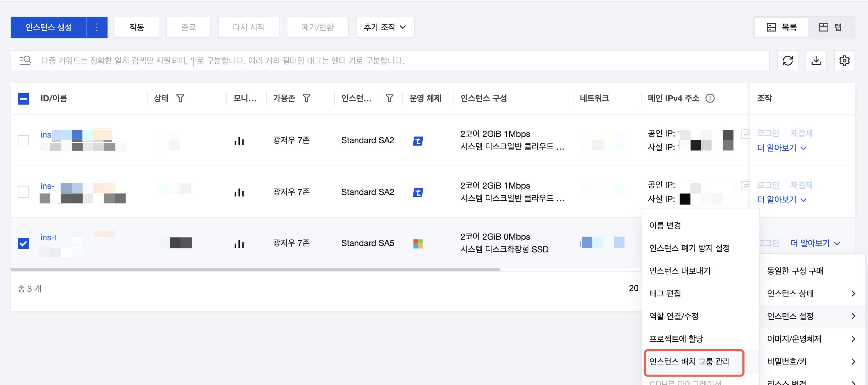Click the three-dot menu beside 인스턴스 생성

click(x=97, y=27)
